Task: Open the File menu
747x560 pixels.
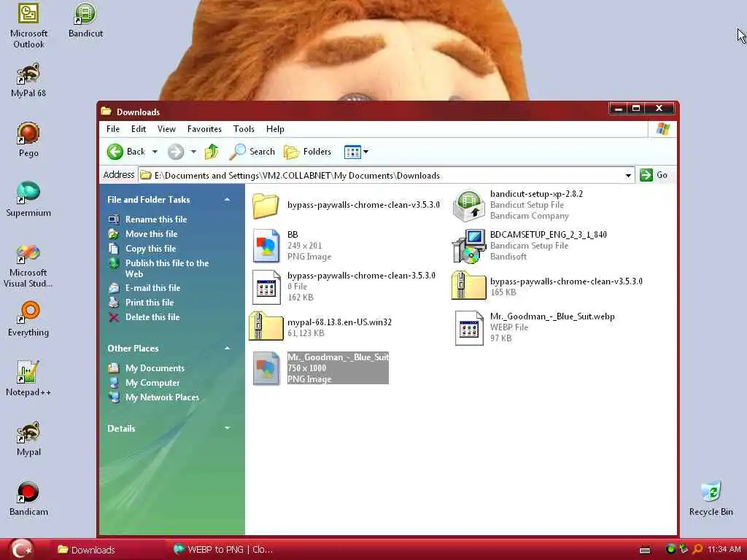Action: click(113, 129)
